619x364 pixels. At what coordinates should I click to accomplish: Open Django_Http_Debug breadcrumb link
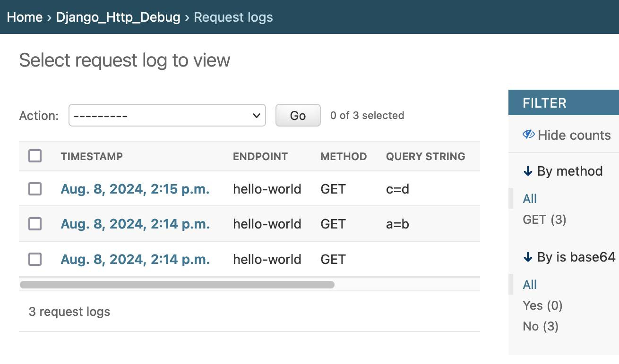coord(118,17)
